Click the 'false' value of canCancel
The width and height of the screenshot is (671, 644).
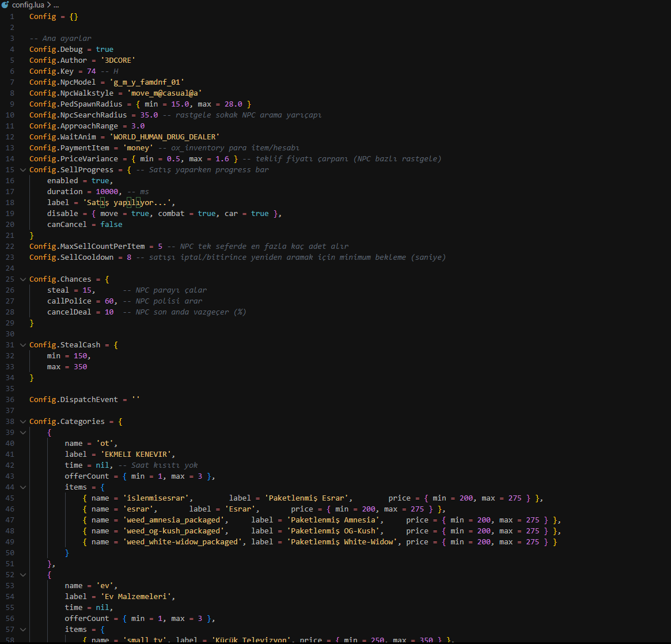pyautogui.click(x=111, y=225)
